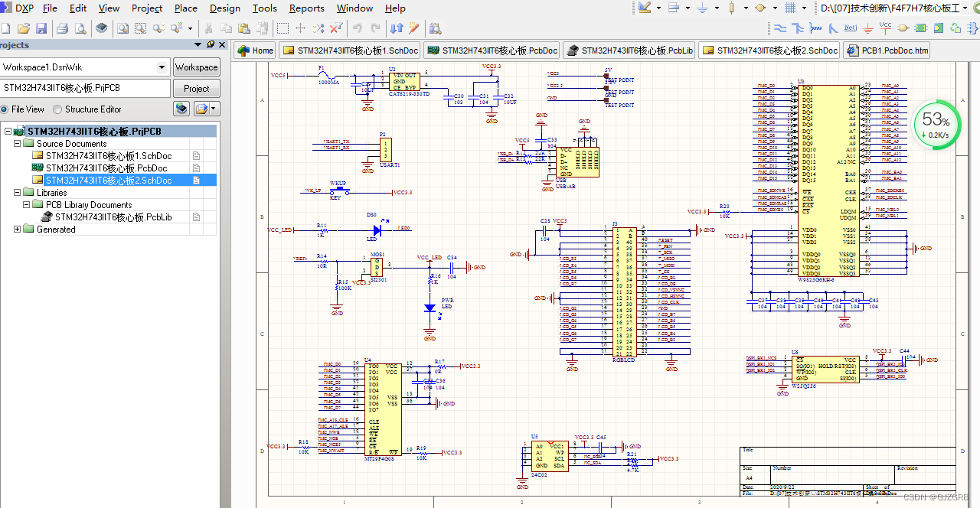980x508 pixels.
Task: Select the Structure Editor radio button
Action: point(57,109)
